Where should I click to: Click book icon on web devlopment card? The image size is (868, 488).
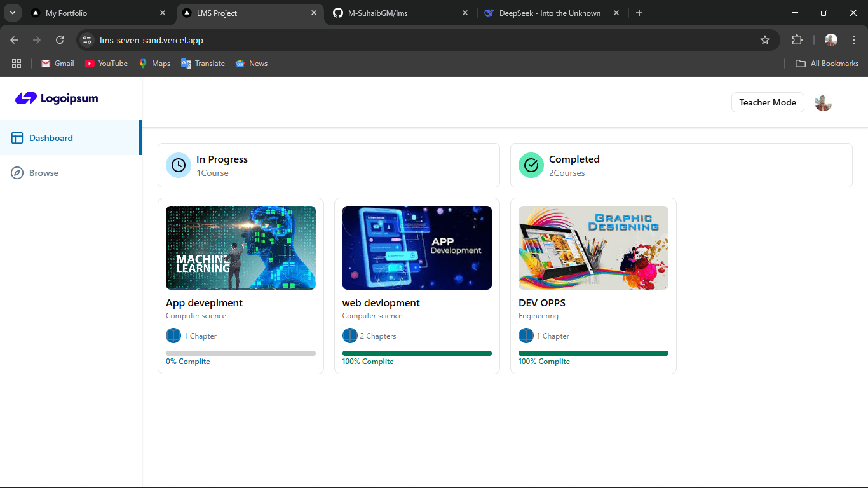coord(350,335)
